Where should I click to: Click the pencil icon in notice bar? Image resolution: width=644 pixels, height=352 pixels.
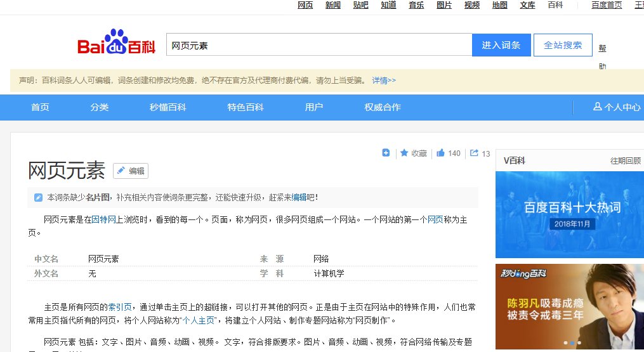(38, 197)
